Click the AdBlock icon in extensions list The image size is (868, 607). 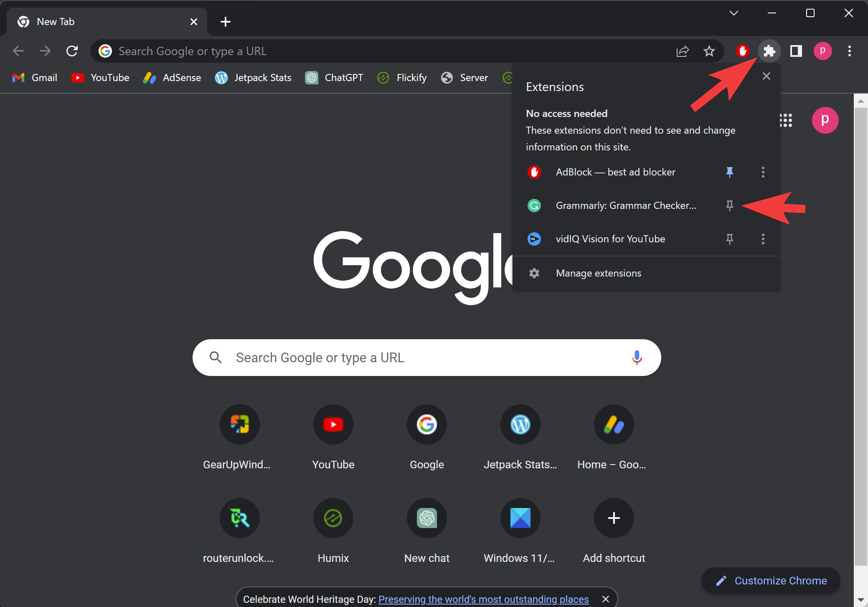[534, 172]
